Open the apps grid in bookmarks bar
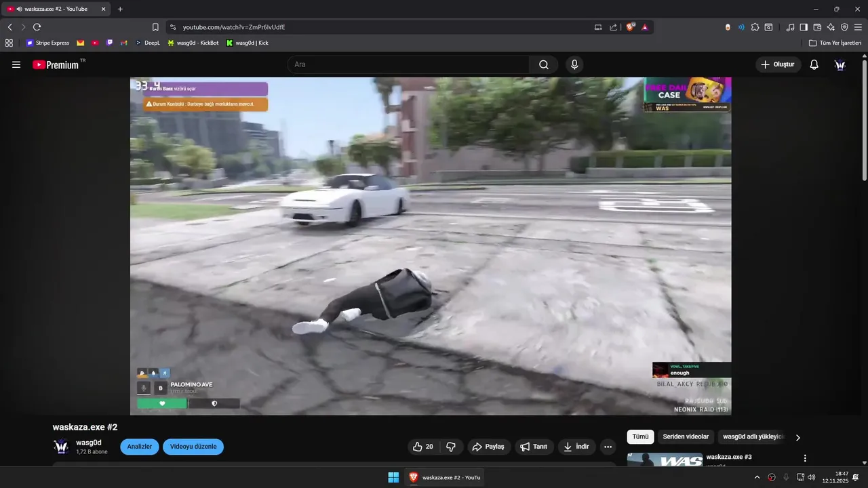Image resolution: width=868 pixels, height=488 pixels. tap(9, 43)
